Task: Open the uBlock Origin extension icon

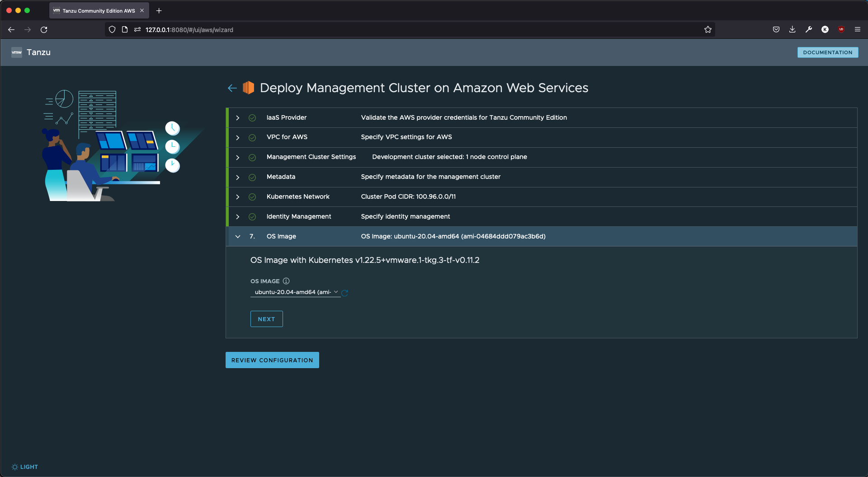Action: click(841, 30)
